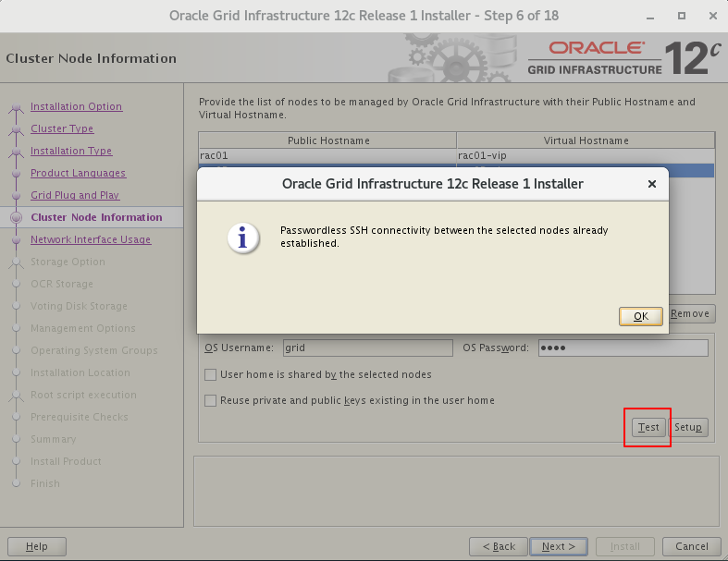The height and width of the screenshot is (561, 728).
Task: Click the OCR Storage step label
Action: (x=62, y=284)
